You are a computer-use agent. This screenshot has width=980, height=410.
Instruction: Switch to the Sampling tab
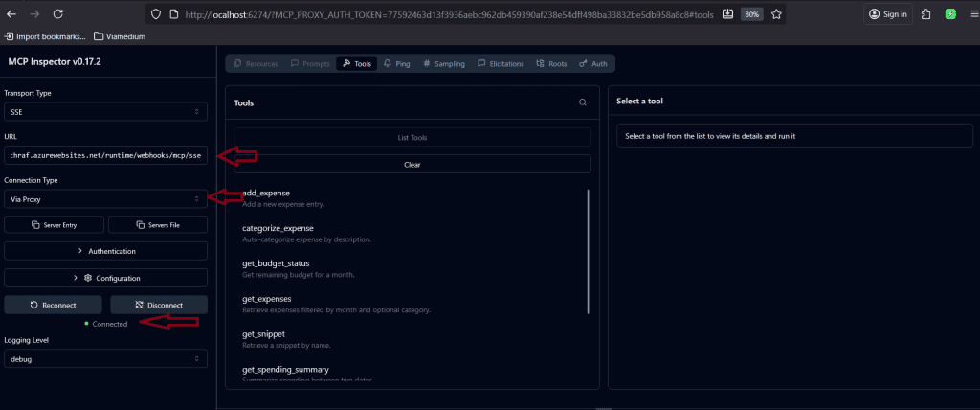click(444, 64)
